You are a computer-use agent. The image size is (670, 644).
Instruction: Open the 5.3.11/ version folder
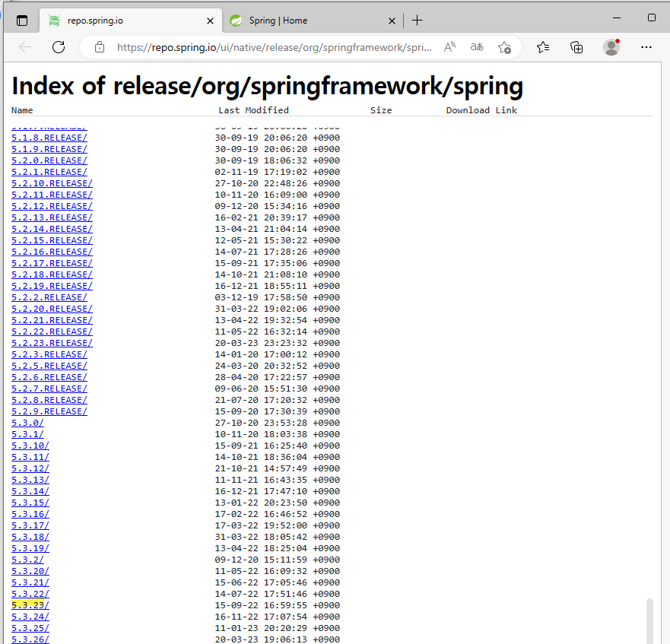coord(30,457)
